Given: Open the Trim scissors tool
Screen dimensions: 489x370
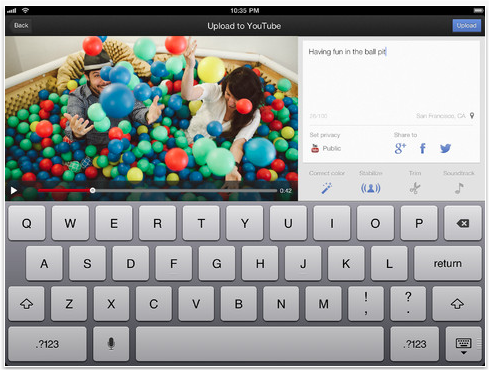Looking at the screenshot, I should 415,188.
